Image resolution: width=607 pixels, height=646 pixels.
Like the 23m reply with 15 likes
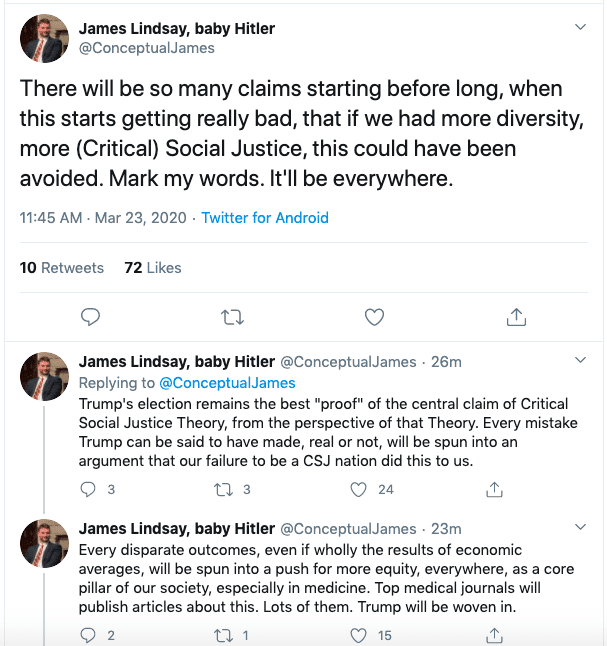(x=359, y=635)
